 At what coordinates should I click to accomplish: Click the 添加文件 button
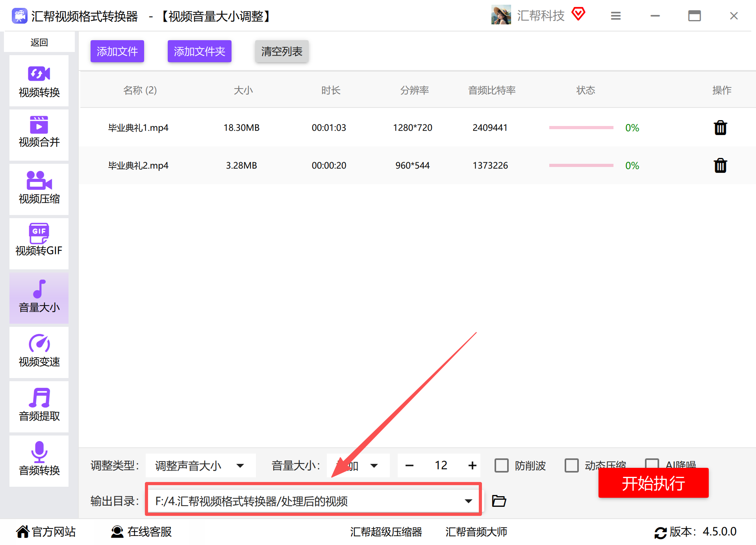click(117, 51)
